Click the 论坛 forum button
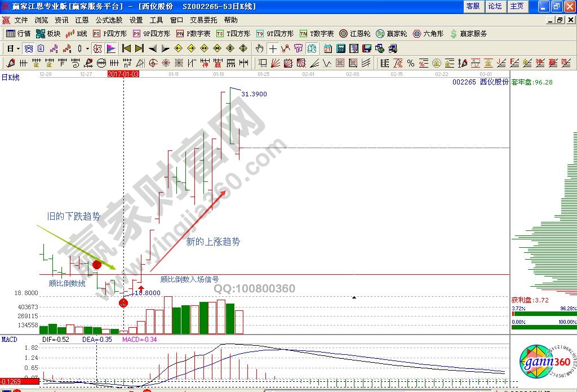The image size is (577, 392). [x=495, y=6]
